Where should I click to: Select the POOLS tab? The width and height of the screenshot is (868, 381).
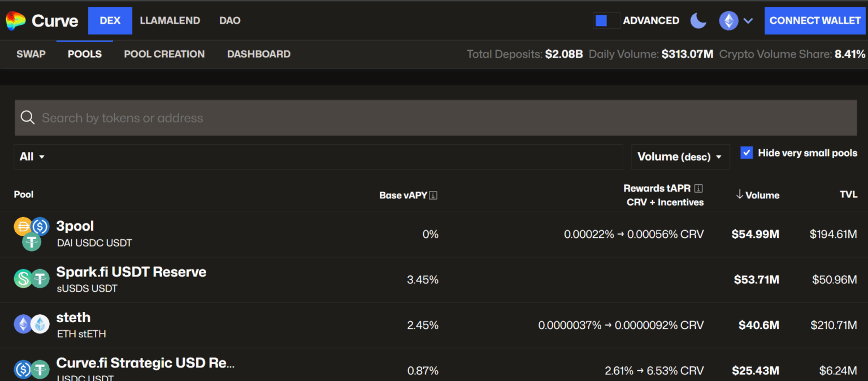click(85, 54)
